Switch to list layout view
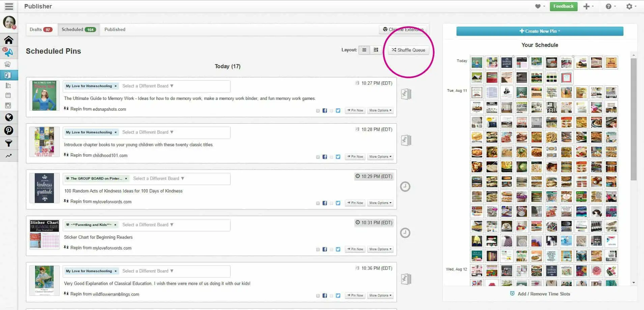Screen dimensions: 644x310 tap(364, 50)
